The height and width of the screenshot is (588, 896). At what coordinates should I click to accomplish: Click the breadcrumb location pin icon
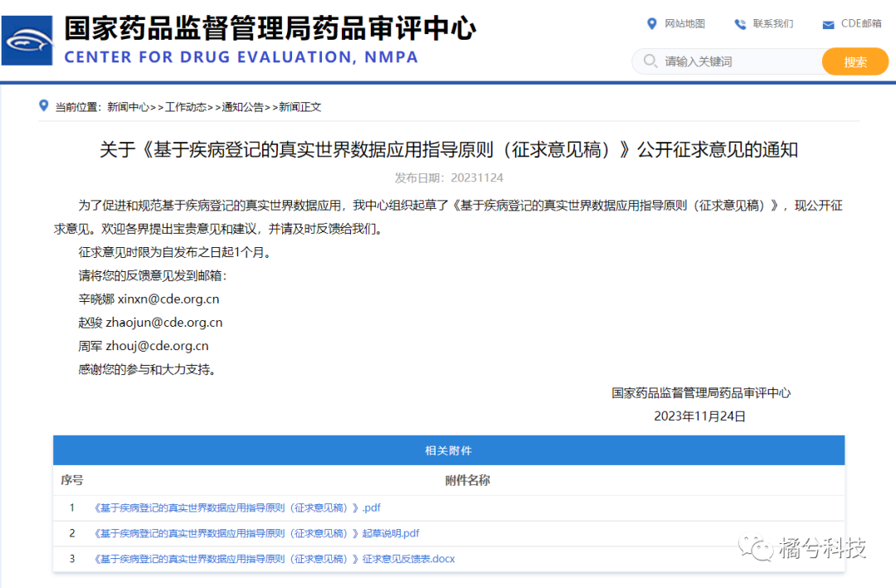[43, 105]
